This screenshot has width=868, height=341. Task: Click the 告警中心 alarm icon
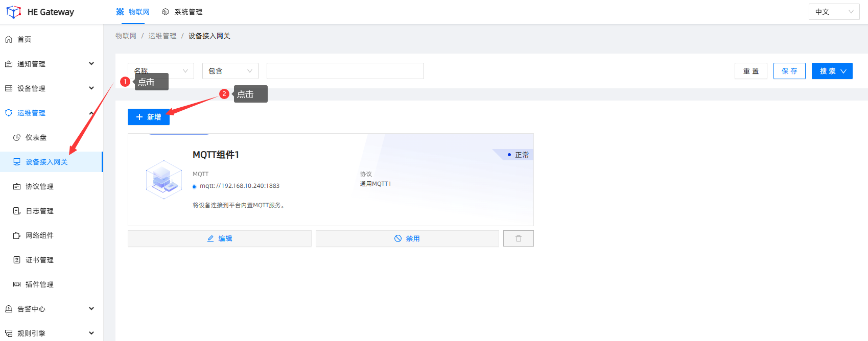click(9, 309)
